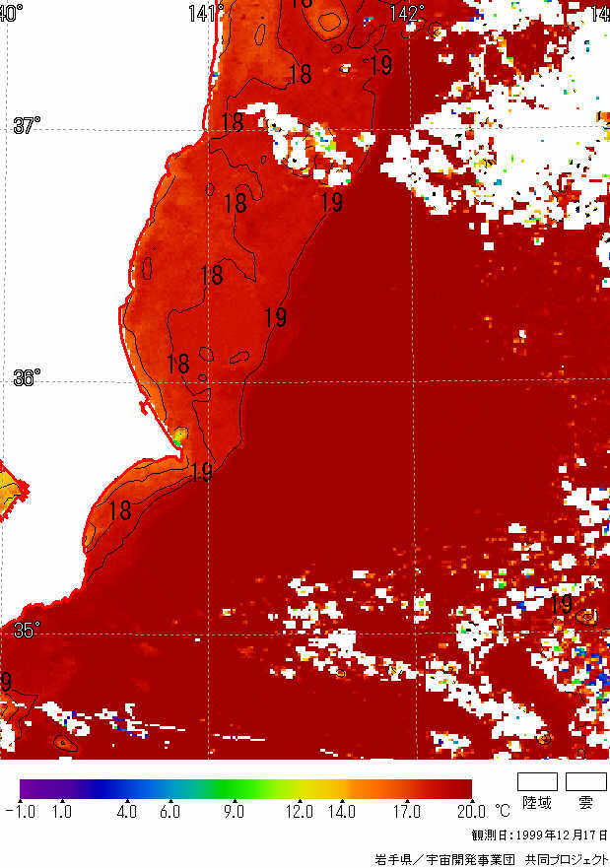Click the temperature color scale bar
Image resolution: width=610 pixels, height=868 pixels.
pyautogui.click(x=245, y=789)
